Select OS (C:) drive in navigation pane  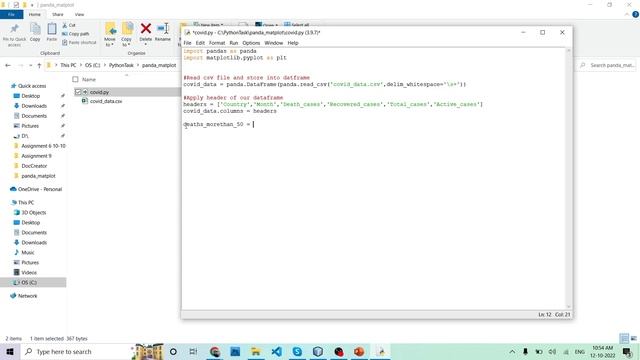pos(29,282)
